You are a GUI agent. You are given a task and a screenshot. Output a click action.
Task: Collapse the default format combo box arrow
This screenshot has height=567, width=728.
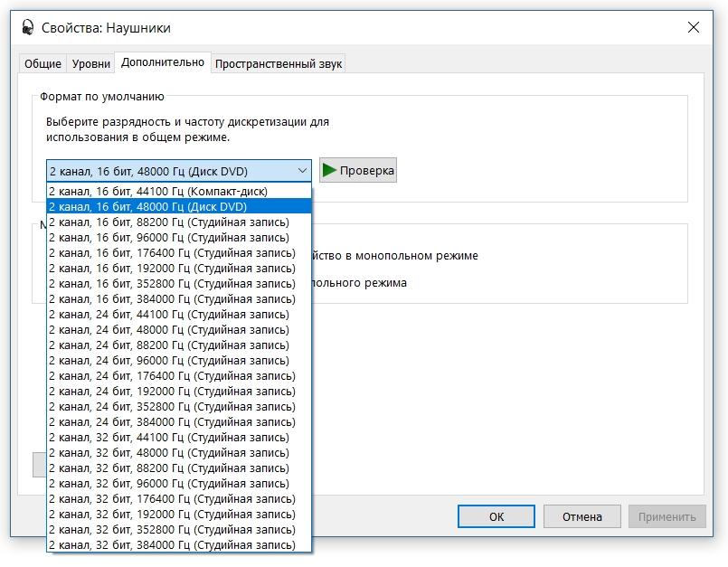click(302, 171)
